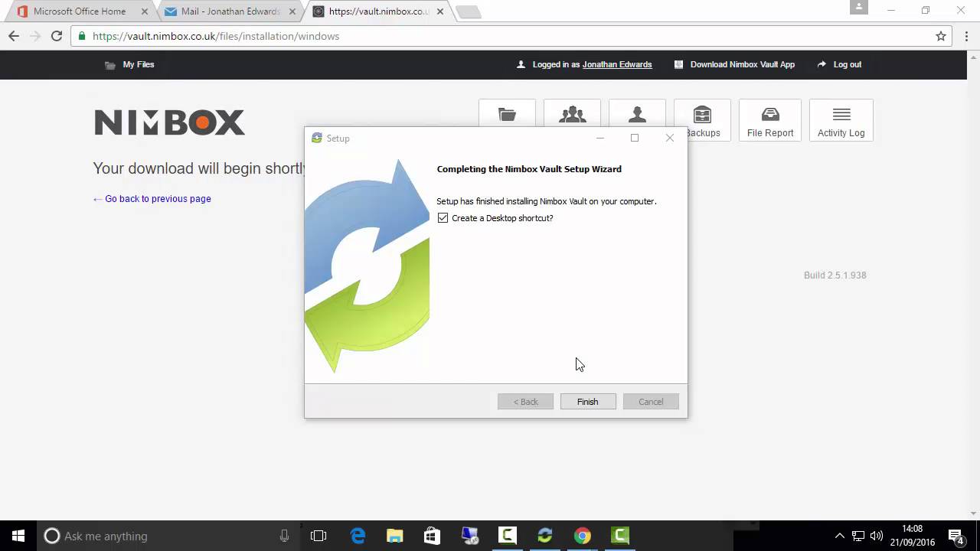Screen dimensions: 980x551
Task: Bookmark page with star icon
Action: point(941,36)
